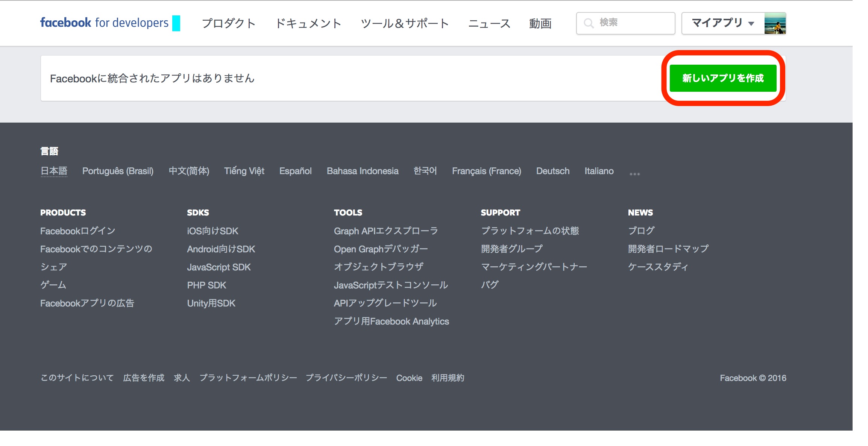Click the 求人 footer link
The width and height of the screenshot is (868, 446).
182,378
